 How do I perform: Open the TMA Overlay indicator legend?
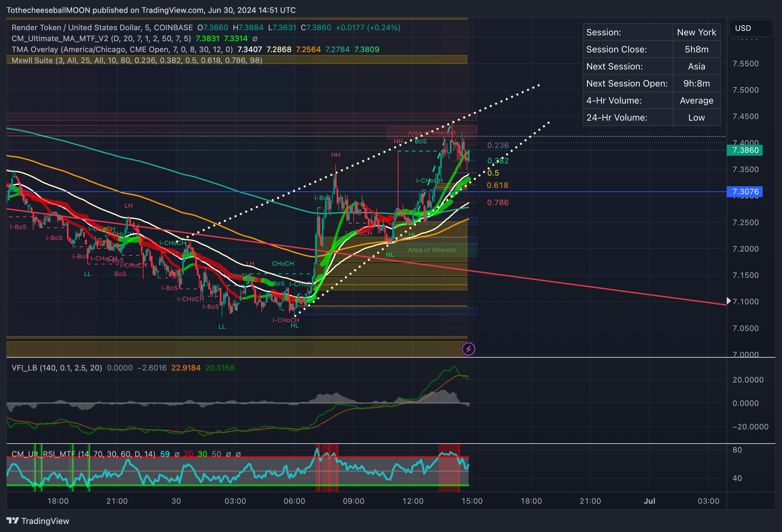pyautogui.click(x=122, y=50)
